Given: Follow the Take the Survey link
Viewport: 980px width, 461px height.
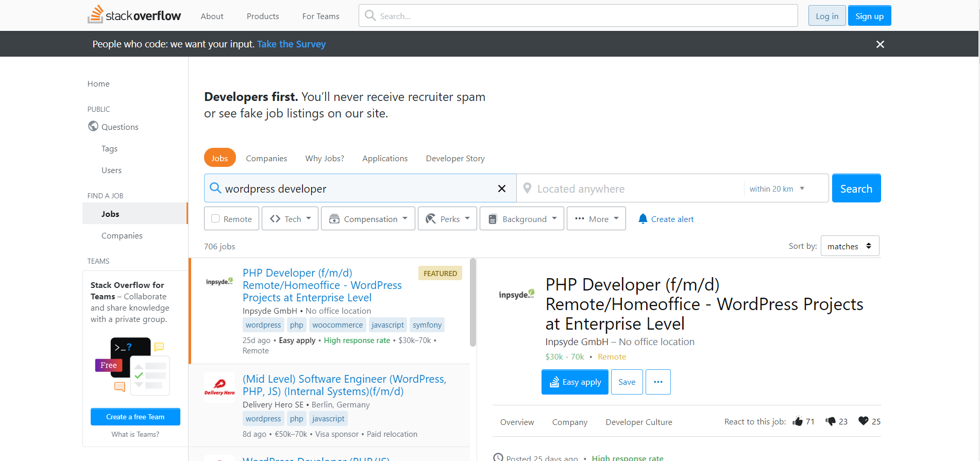Looking at the screenshot, I should (x=291, y=44).
